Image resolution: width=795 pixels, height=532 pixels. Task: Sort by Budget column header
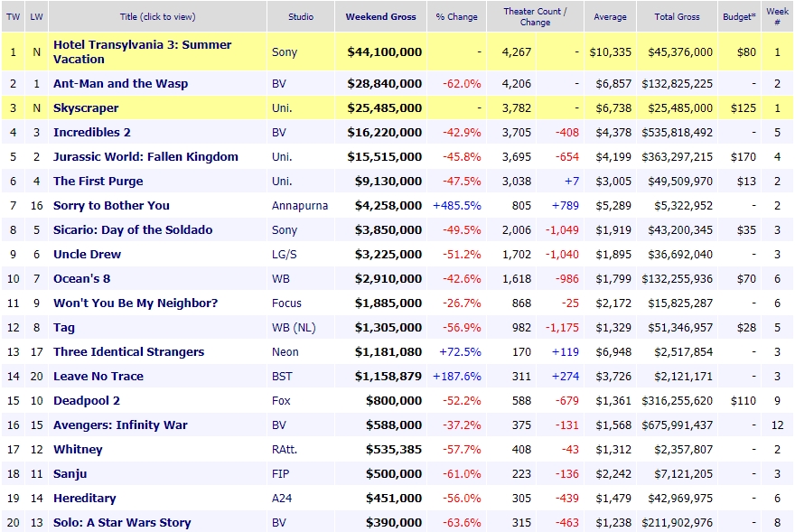point(739,17)
